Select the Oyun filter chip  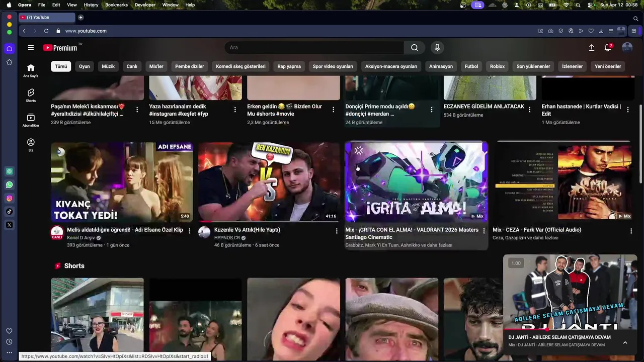tap(84, 66)
